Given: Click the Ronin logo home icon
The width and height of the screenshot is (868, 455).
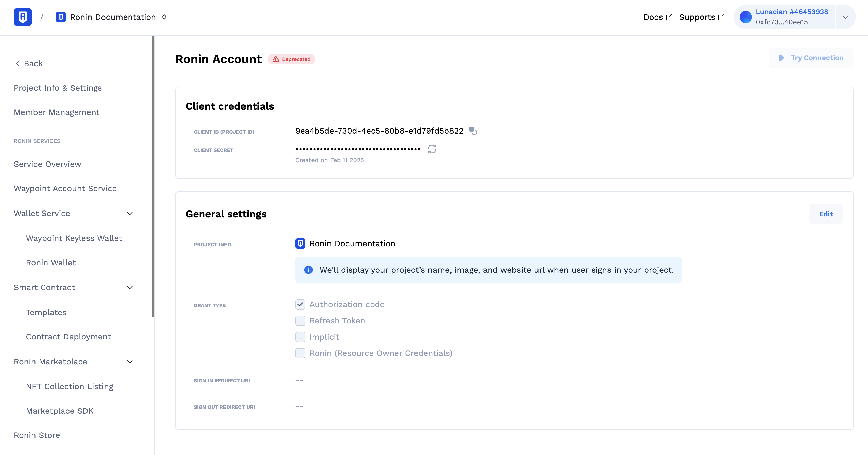Looking at the screenshot, I should click(23, 17).
